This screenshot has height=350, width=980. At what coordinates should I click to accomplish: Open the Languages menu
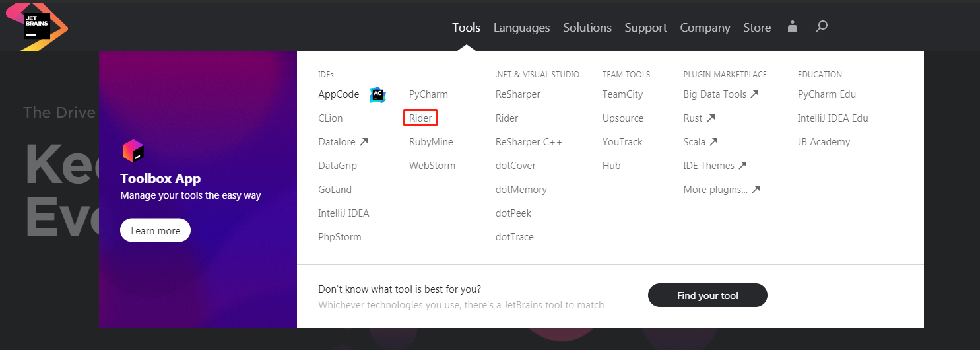click(x=521, y=28)
